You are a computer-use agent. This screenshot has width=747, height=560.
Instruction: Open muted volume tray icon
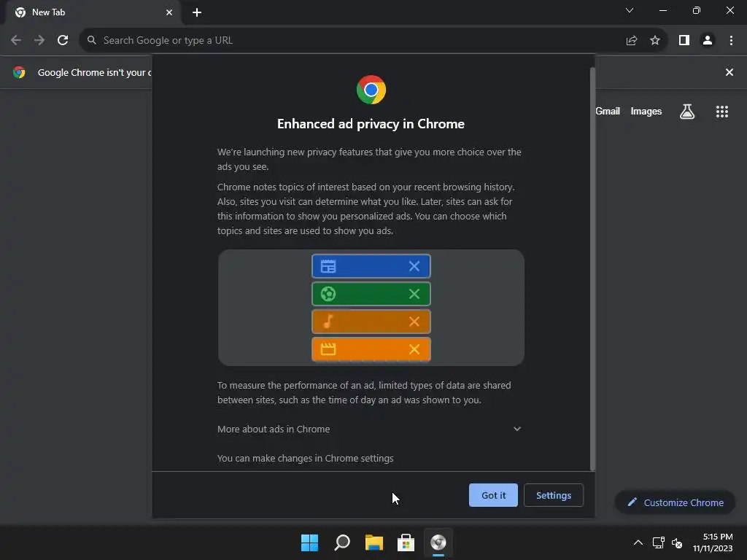click(676, 542)
